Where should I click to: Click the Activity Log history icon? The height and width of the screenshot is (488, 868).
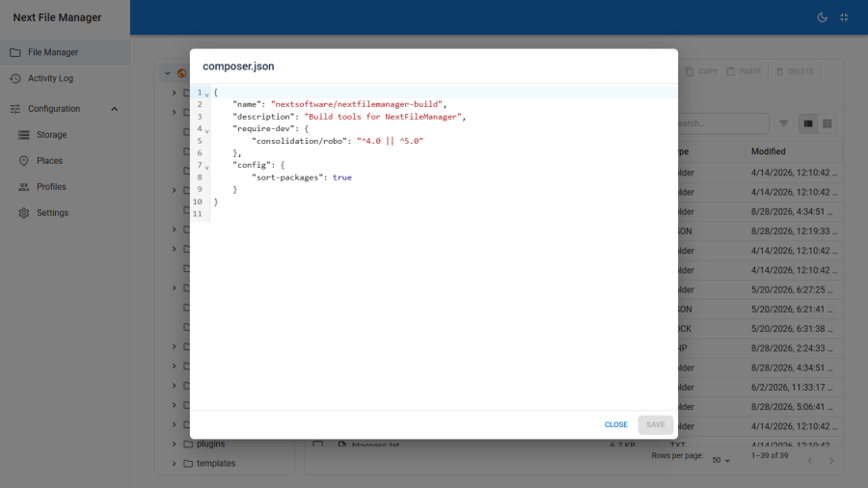coord(15,78)
